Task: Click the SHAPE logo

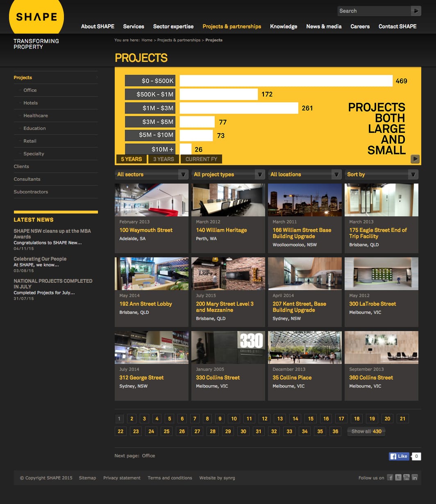Action: pyautogui.click(x=36, y=17)
